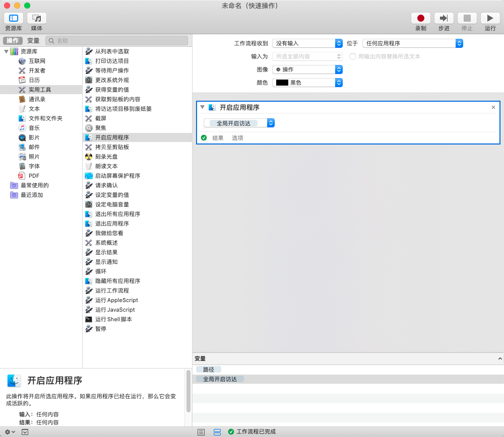Toggle the 资源库 library panel icon

point(14,18)
